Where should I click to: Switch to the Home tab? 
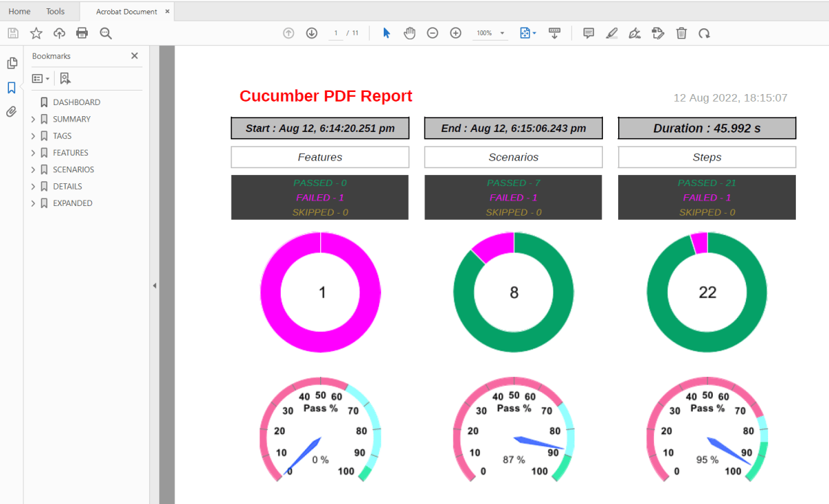pyautogui.click(x=19, y=11)
